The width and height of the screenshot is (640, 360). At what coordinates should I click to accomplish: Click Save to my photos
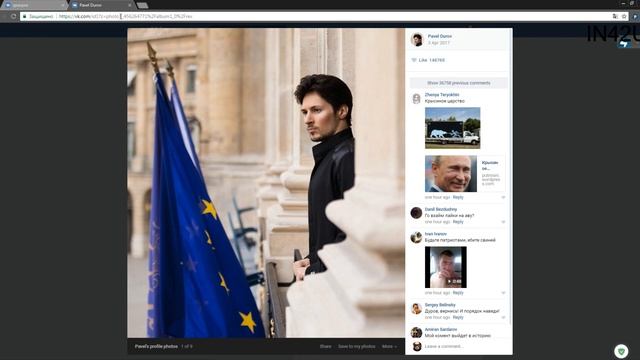[356, 347]
